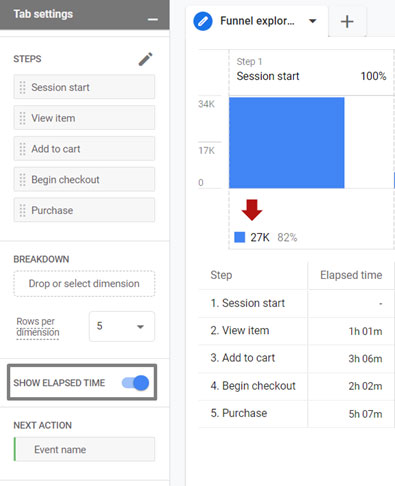Grab the Session start step drag handle
Screen dimensions: 395x486
click(x=22, y=87)
